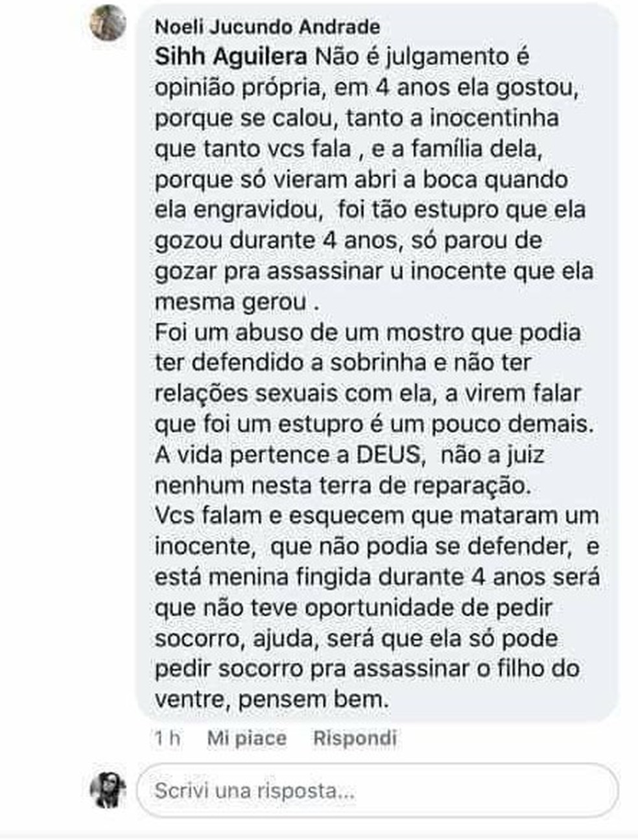Viewport: 638px width, 840px height.
Task: Focus the Scrivi una risposta field
Action: click(377, 790)
